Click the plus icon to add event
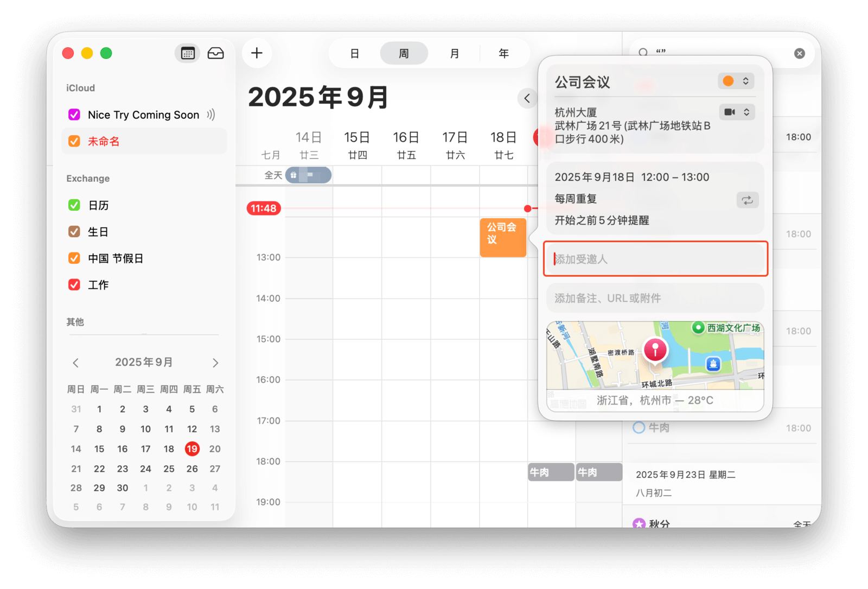Viewport: 868px width, 589px height. click(x=257, y=53)
